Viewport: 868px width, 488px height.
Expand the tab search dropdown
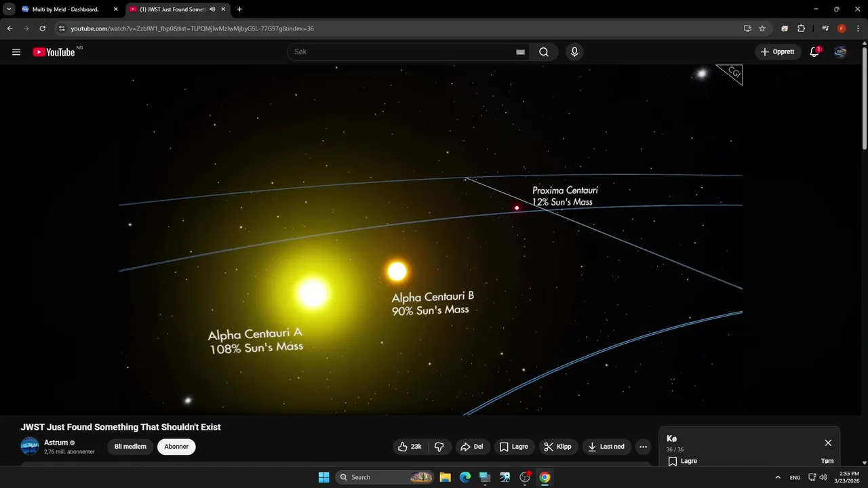(9, 9)
